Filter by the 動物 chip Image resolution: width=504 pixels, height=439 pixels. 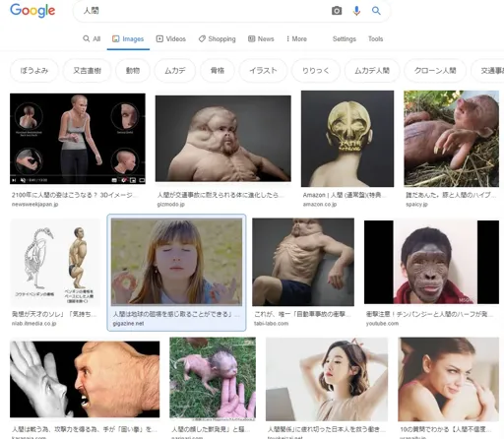point(133,71)
